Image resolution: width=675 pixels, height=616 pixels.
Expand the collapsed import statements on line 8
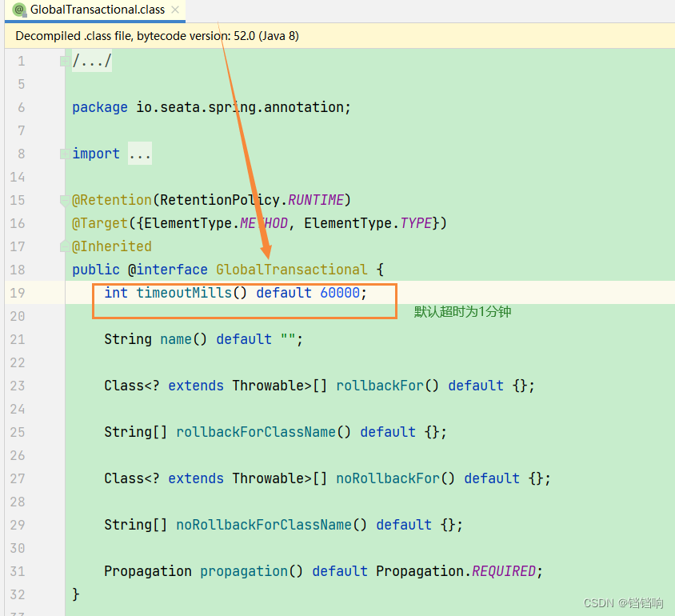[64, 154]
